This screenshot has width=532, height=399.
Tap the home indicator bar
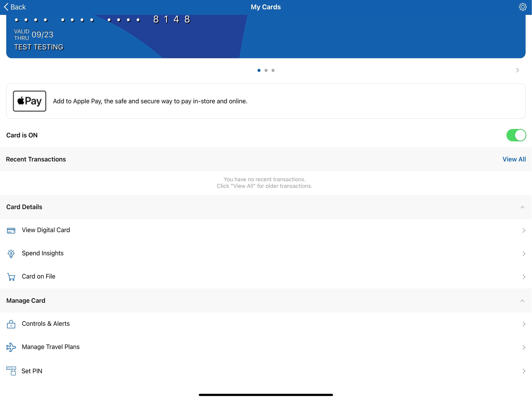click(x=266, y=395)
